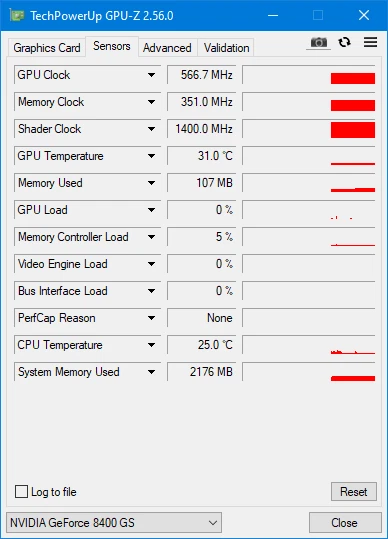Open the hamburger menu icon
Viewport: 388px width, 539px height.
370,42
